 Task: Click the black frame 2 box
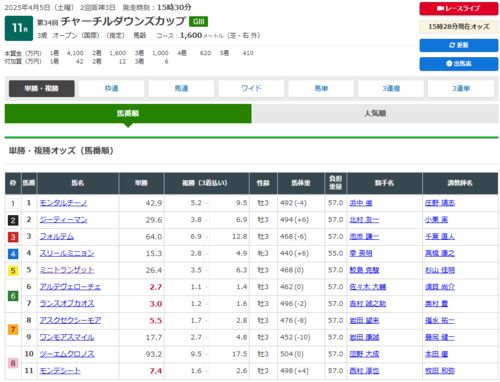point(13,220)
